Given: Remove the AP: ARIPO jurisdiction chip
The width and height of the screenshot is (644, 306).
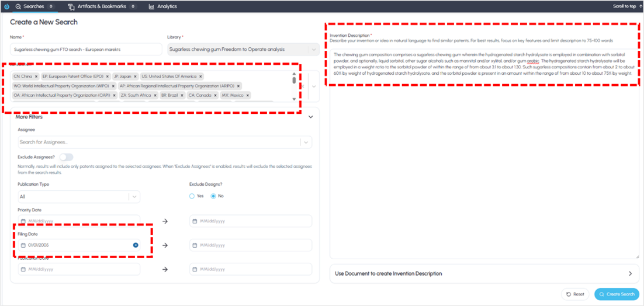Looking at the screenshot, I should pos(238,86).
